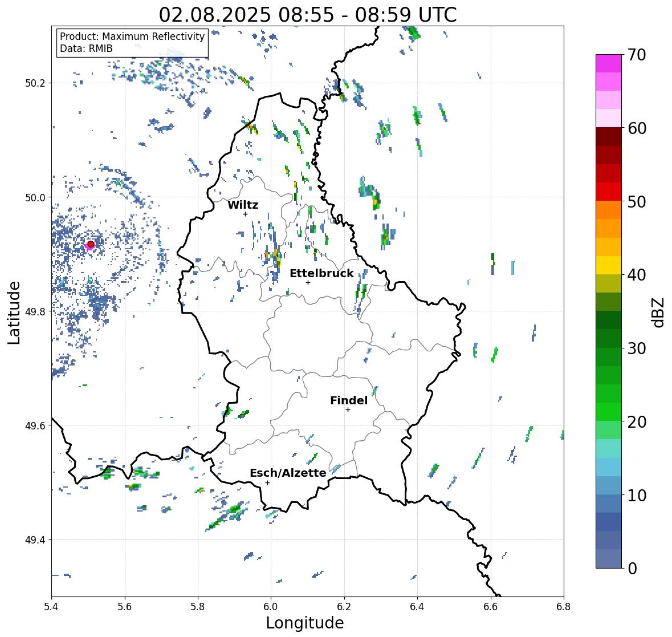Screen dimensions: 672x637
Task: Click the Latitude axis label
Action: [14, 313]
